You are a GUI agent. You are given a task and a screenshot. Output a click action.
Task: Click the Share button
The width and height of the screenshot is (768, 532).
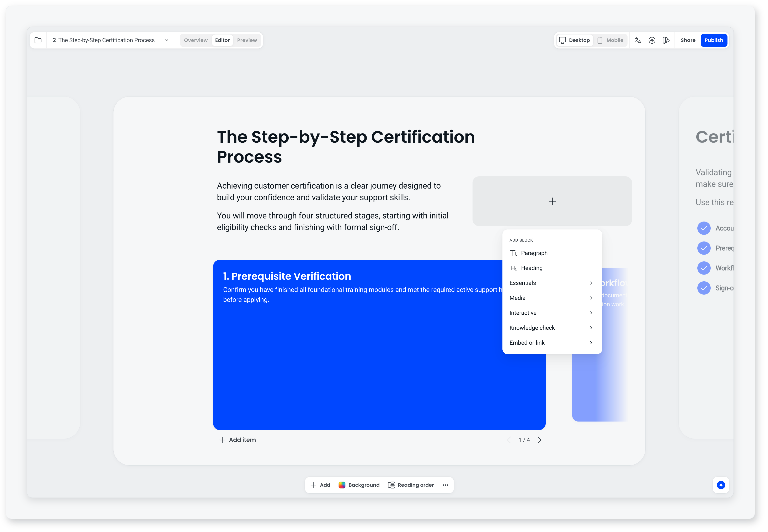click(688, 40)
